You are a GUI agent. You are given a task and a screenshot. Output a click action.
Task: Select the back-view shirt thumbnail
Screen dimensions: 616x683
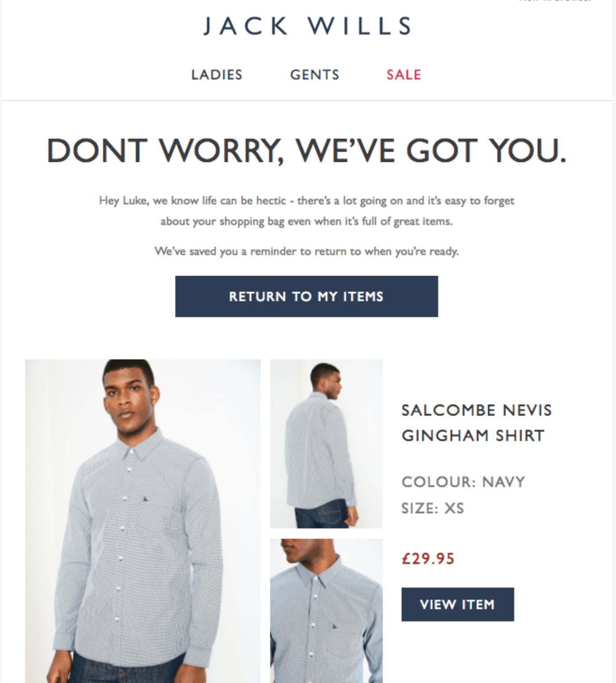tap(326, 444)
